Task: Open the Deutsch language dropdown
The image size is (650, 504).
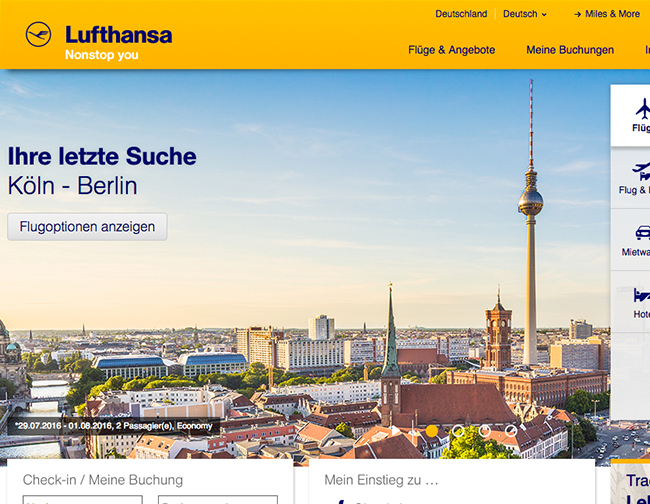Action: [x=525, y=14]
